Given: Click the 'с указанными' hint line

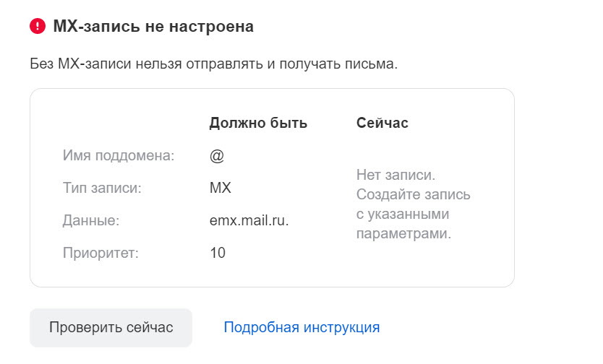Looking at the screenshot, I should [403, 214].
